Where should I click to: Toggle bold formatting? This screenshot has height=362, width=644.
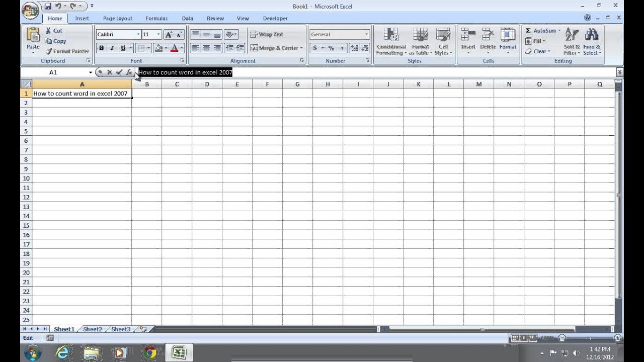click(x=102, y=48)
